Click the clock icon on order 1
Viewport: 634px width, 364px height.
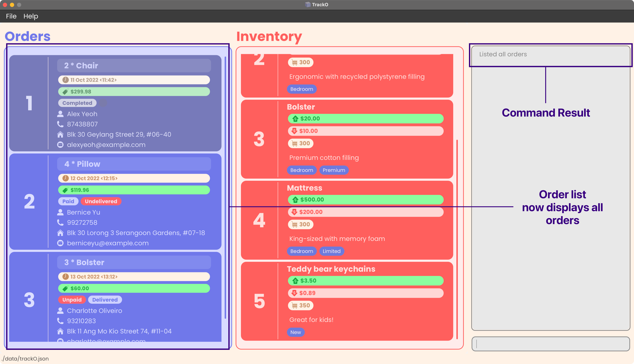65,80
